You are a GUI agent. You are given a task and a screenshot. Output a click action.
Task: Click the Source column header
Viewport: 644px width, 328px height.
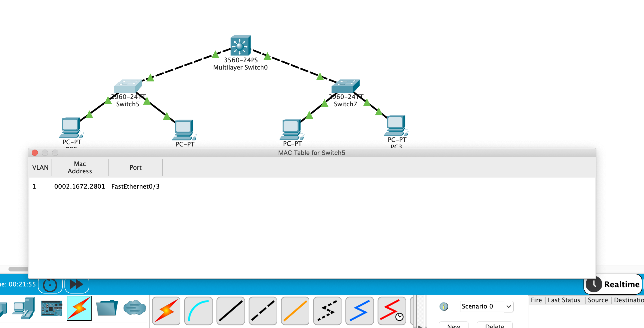(x=598, y=300)
